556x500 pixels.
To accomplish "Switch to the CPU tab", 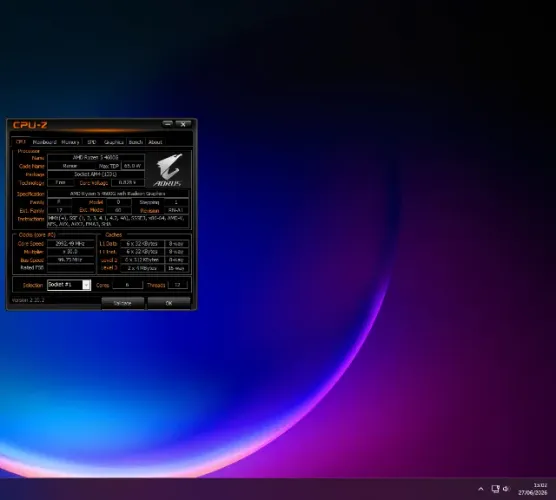I will [x=21, y=141].
